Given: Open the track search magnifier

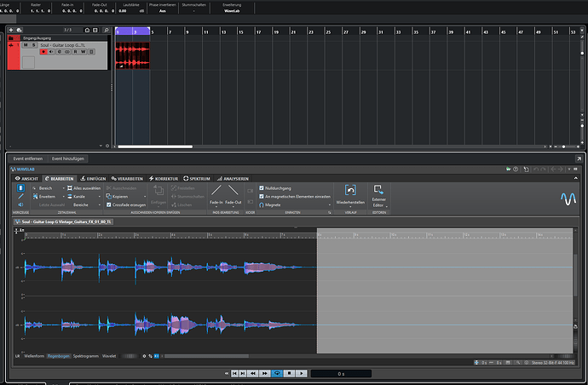Looking at the screenshot, I should click(107, 30).
